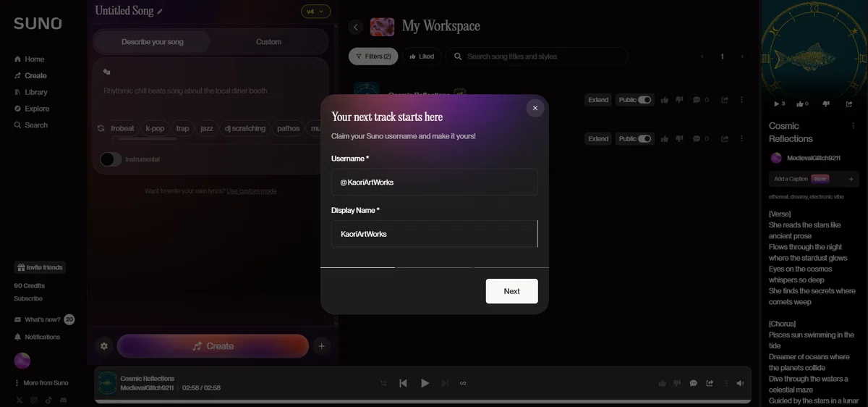Go to the next workspace page arrow
Viewport: 868px width, 407px height.
pyautogui.click(x=741, y=56)
